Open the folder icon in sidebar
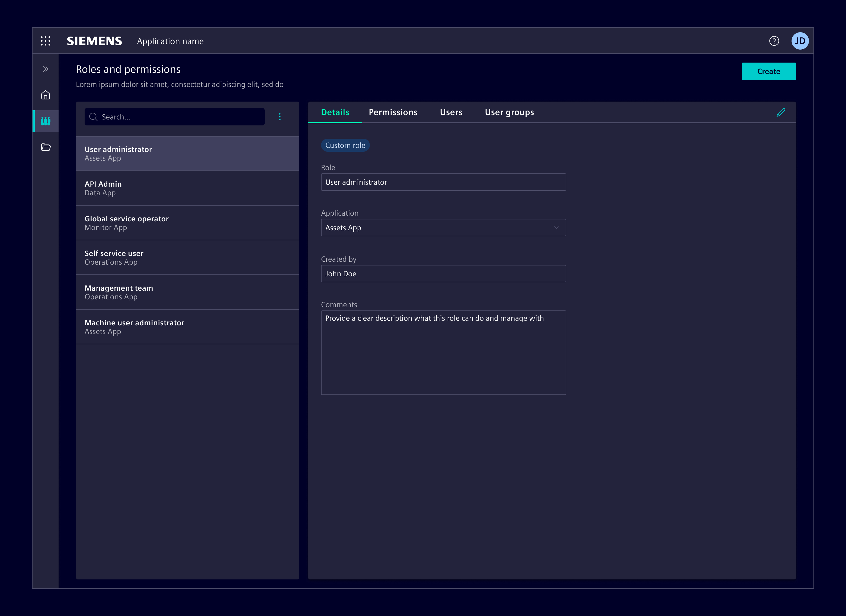 pos(46,147)
